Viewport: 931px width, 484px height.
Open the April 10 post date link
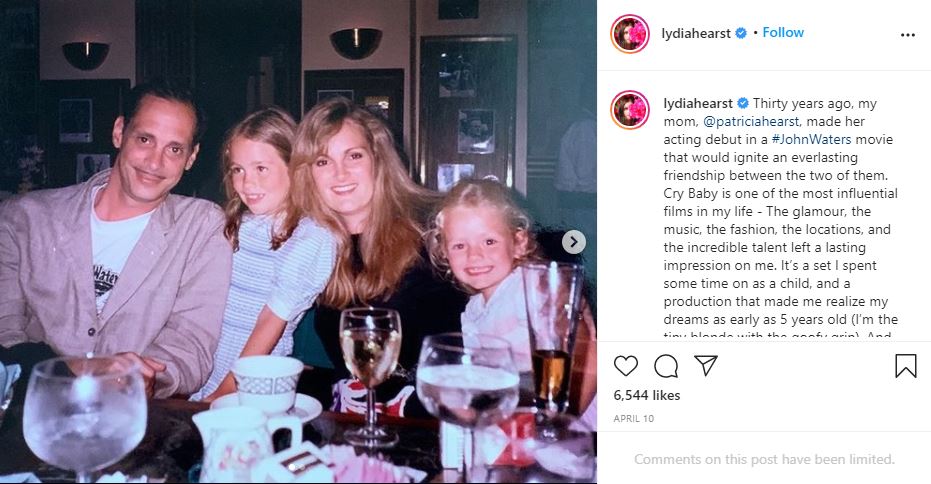(634, 419)
